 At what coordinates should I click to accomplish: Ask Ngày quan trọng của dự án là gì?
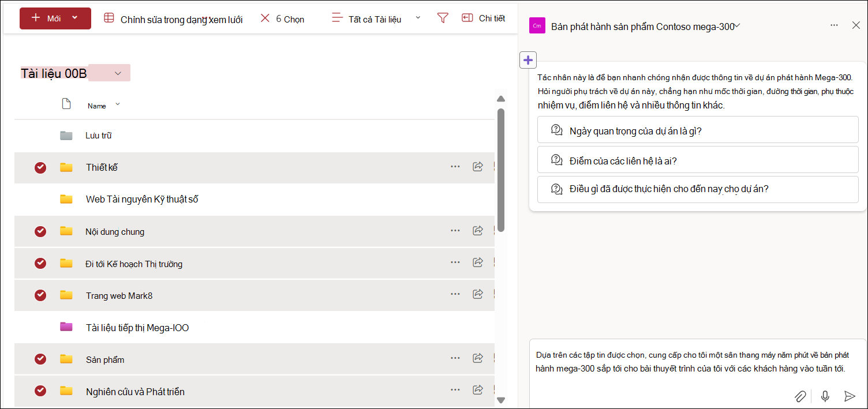(698, 130)
